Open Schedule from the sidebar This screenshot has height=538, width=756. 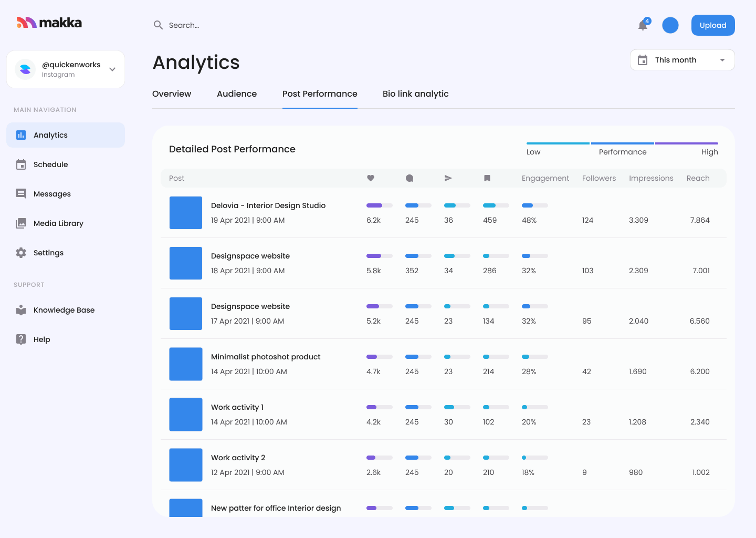(50, 164)
